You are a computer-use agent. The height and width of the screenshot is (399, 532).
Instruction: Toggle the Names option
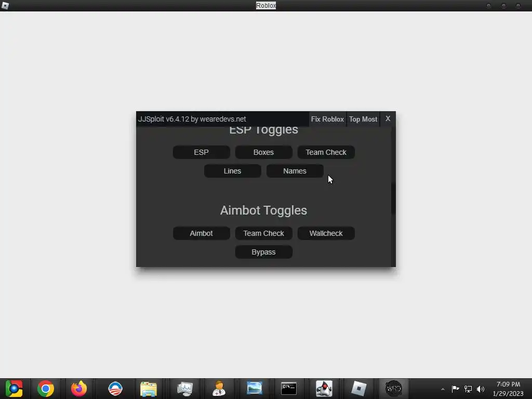click(295, 171)
